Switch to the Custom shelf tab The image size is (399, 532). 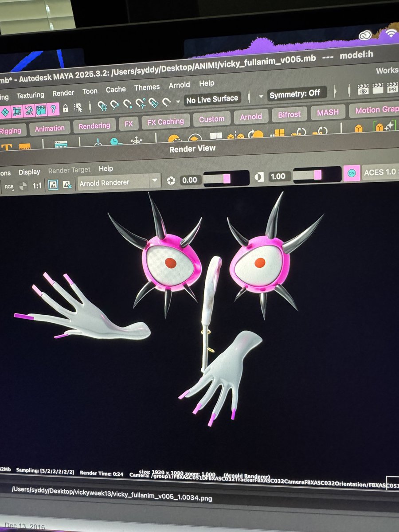211,119
